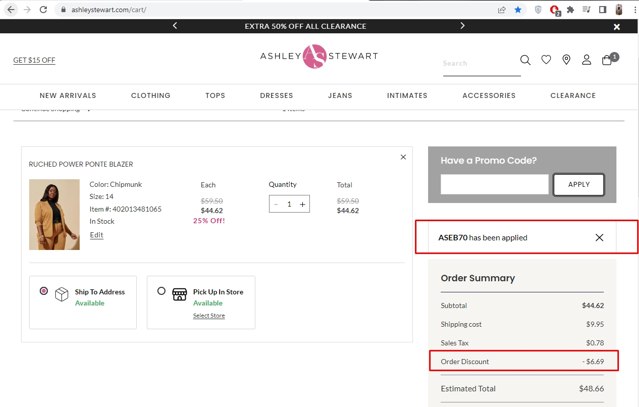
Task: Click the Ruched Power Ponte Blazer title
Action: tap(81, 164)
